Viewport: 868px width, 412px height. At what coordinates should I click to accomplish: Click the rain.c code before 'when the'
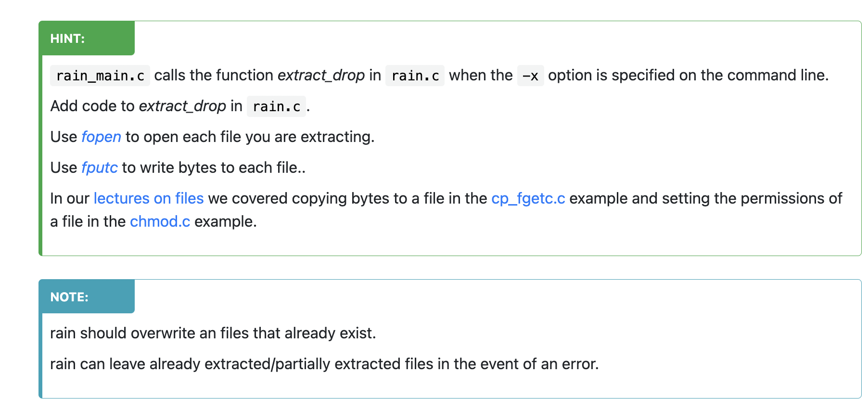pyautogui.click(x=415, y=76)
